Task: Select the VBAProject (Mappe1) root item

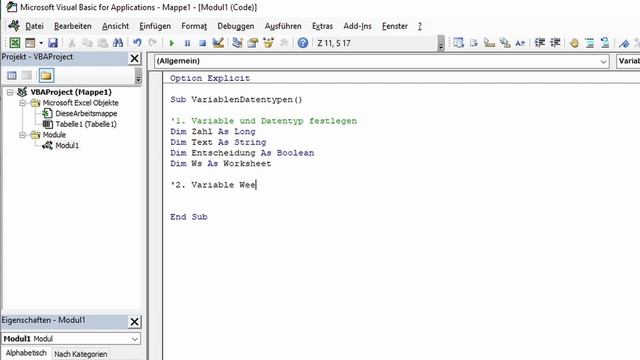Action: 71,92
